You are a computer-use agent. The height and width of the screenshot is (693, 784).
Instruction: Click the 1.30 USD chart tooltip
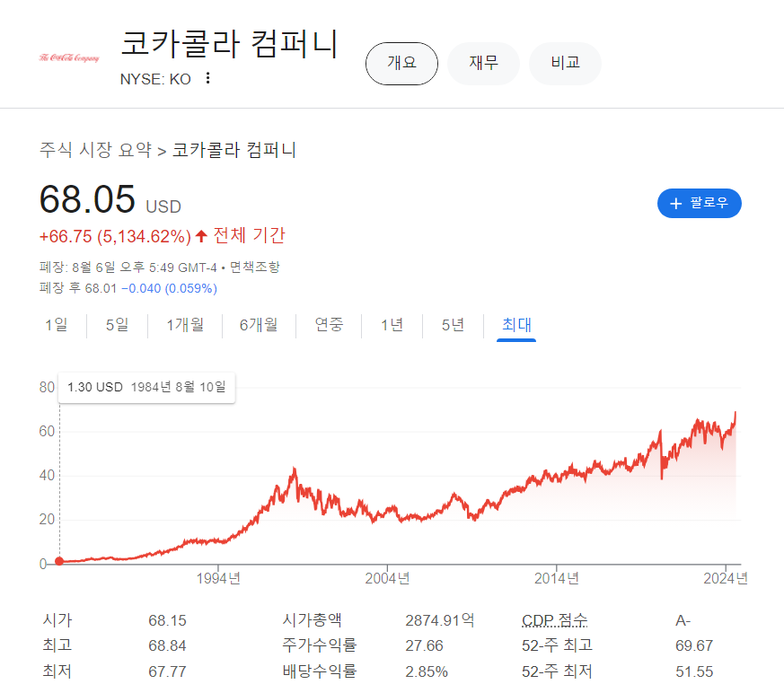tap(146, 387)
